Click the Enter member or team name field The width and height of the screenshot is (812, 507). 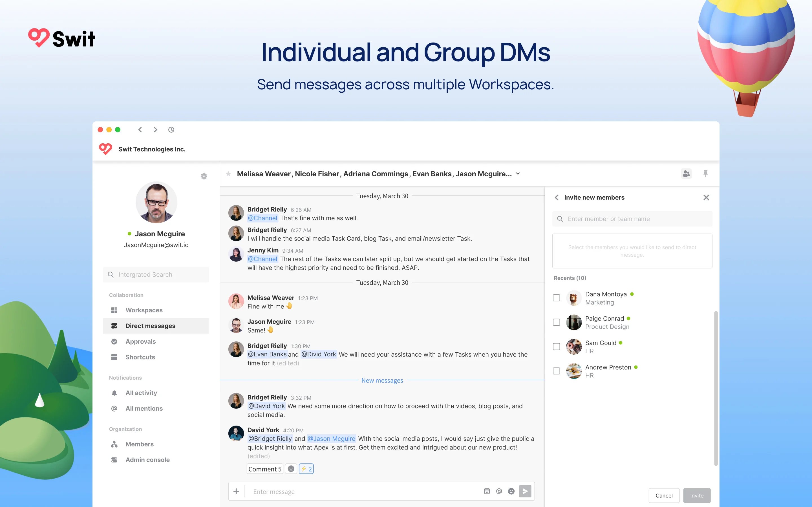[632, 219]
